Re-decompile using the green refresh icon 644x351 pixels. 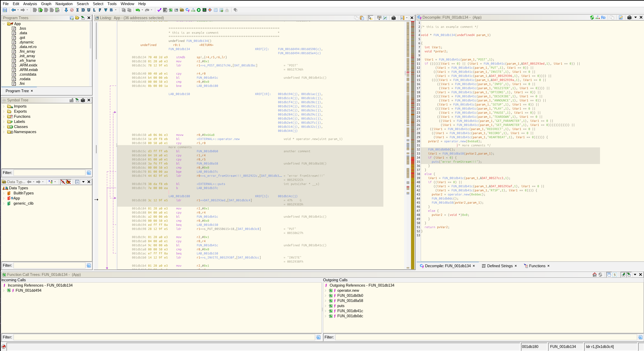click(592, 17)
